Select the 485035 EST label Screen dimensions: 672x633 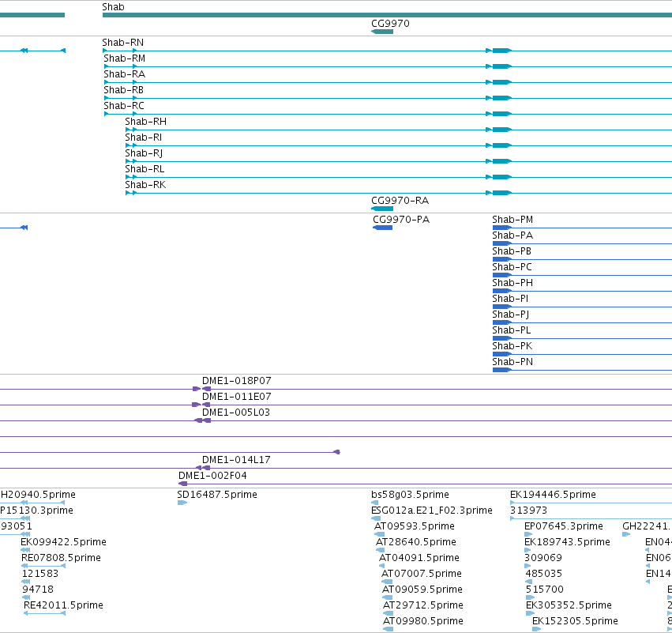point(543,574)
